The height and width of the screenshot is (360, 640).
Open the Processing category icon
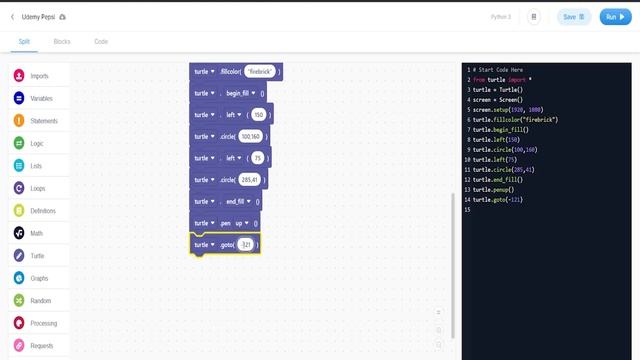pyautogui.click(x=19, y=323)
